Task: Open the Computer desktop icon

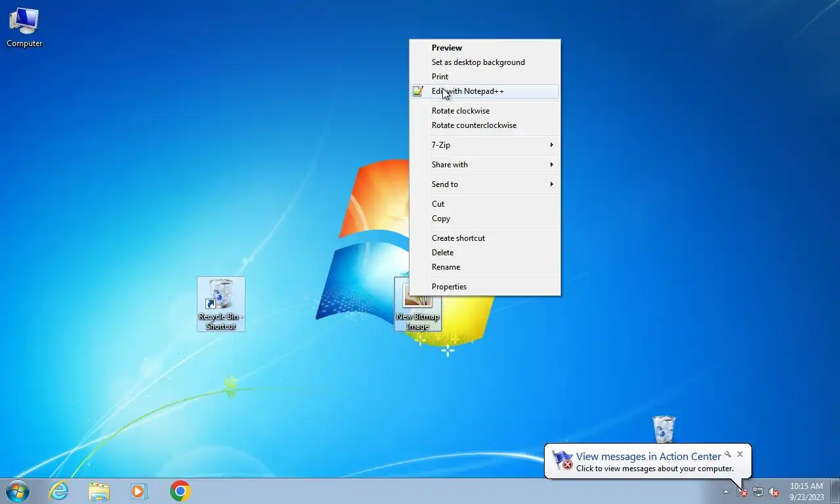Action: click(x=24, y=28)
